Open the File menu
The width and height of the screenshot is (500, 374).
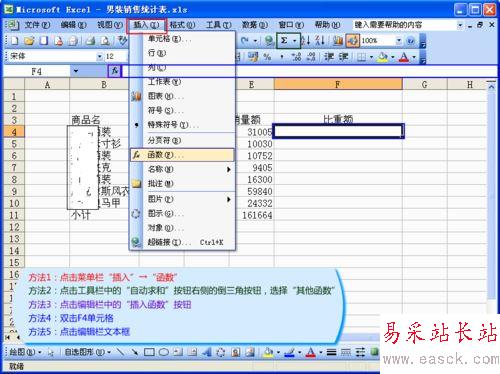[37, 25]
